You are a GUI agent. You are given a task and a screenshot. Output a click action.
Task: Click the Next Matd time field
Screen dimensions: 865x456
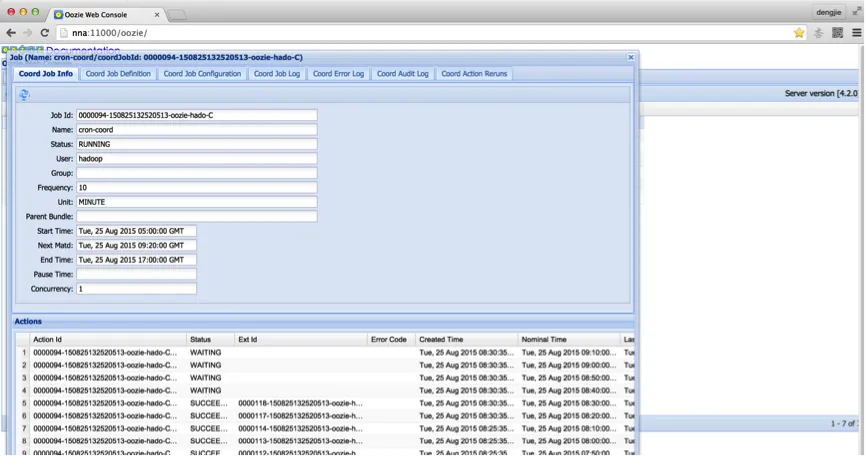[x=136, y=245]
